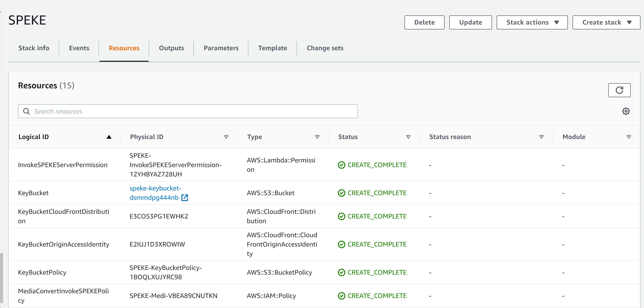Viewport: 644px width, 308px height.
Task: Click the refresh resources icon button
Action: coord(619,90)
